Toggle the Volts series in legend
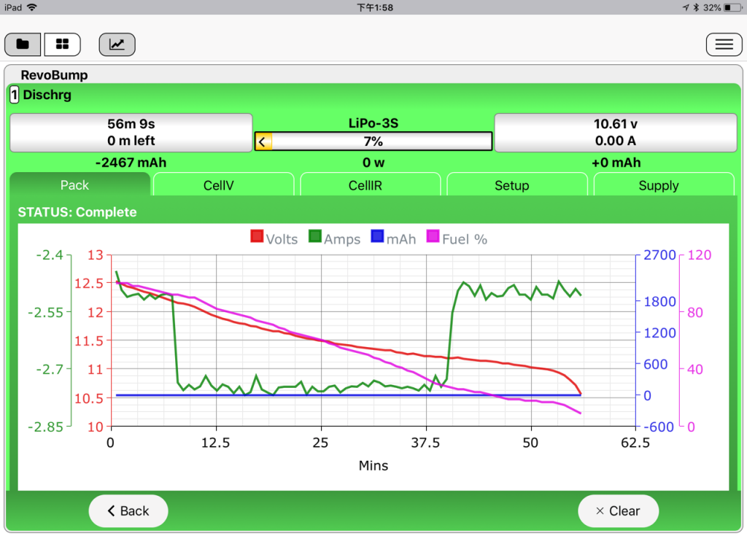This screenshot has height=560, width=747. 274,238
